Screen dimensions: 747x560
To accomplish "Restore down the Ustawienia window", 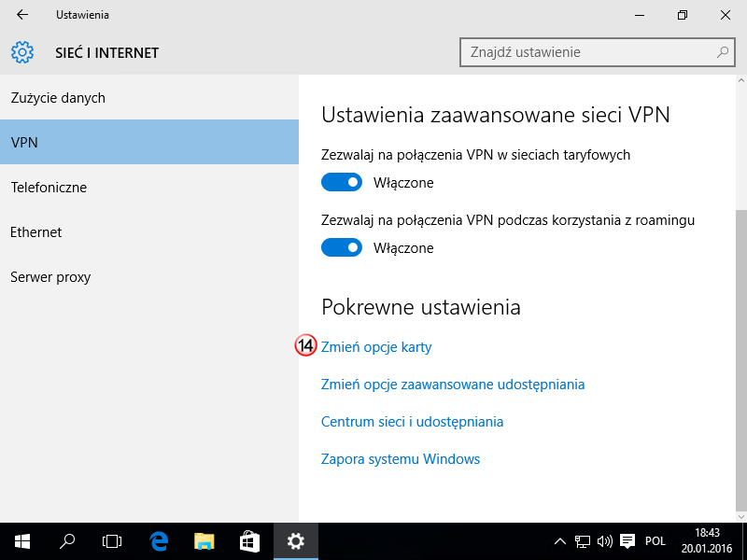I will pos(683,15).
